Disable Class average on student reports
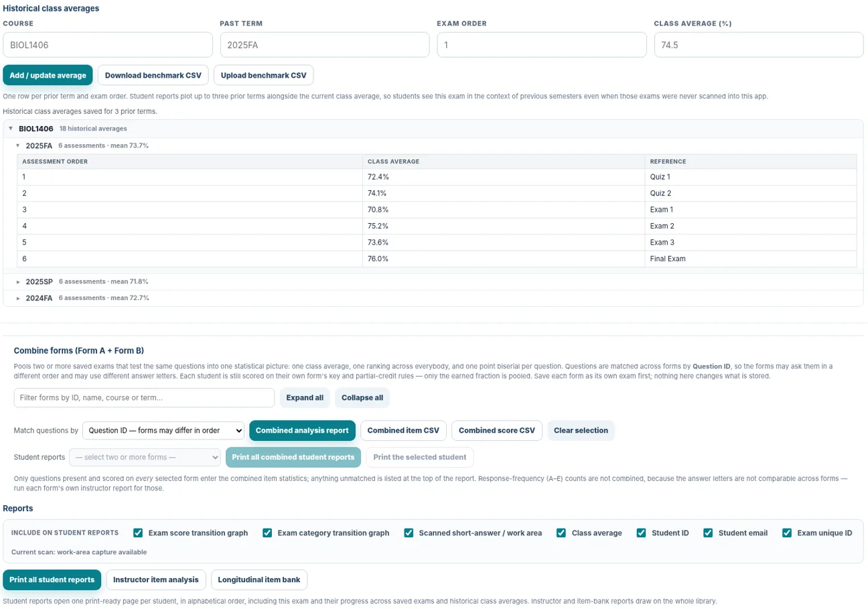The height and width of the screenshot is (609, 868). click(561, 533)
